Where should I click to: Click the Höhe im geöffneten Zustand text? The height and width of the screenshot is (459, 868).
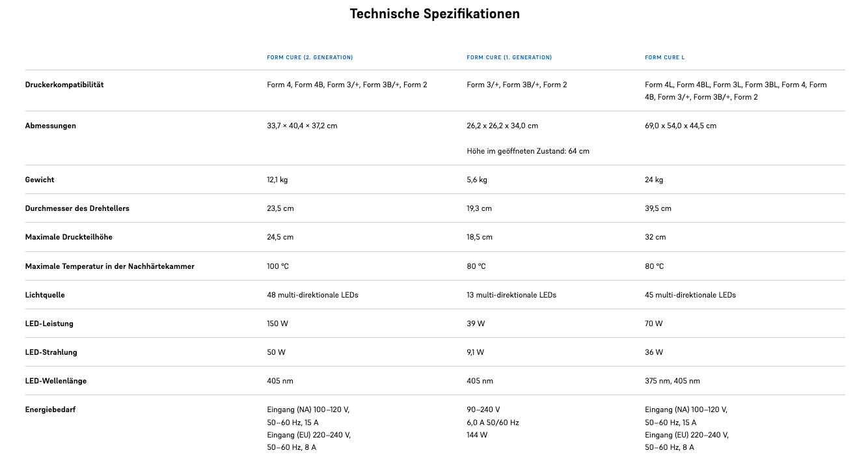(x=528, y=151)
